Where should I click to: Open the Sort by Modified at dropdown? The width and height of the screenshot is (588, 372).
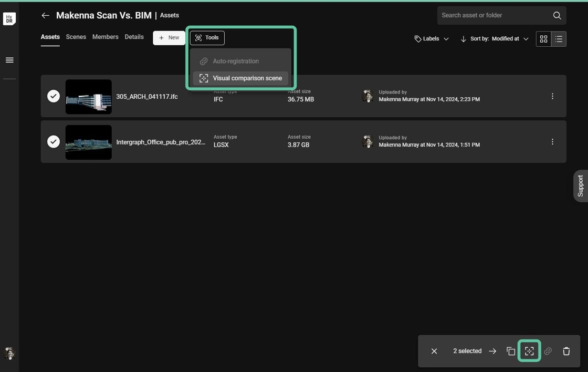[x=499, y=39]
